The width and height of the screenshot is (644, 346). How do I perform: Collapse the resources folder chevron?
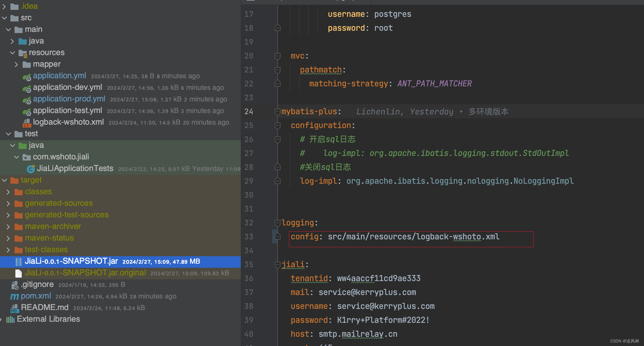[x=12, y=53]
